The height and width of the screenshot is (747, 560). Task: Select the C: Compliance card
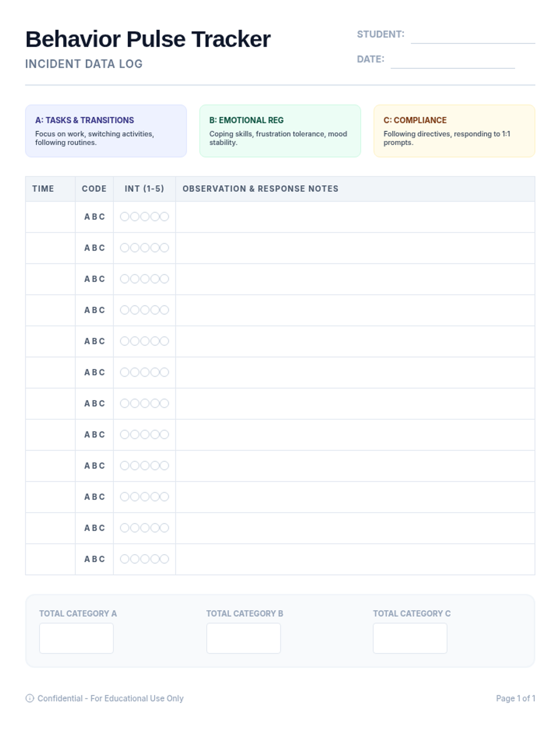point(454,131)
